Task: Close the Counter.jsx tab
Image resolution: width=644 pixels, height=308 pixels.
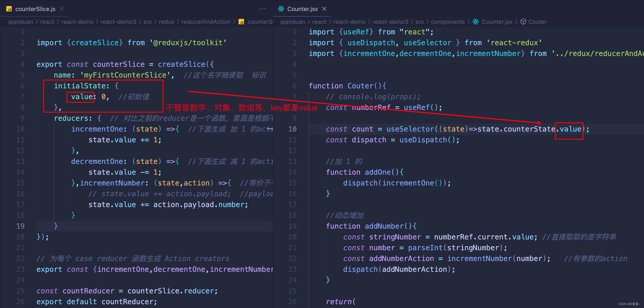Action: (x=324, y=9)
